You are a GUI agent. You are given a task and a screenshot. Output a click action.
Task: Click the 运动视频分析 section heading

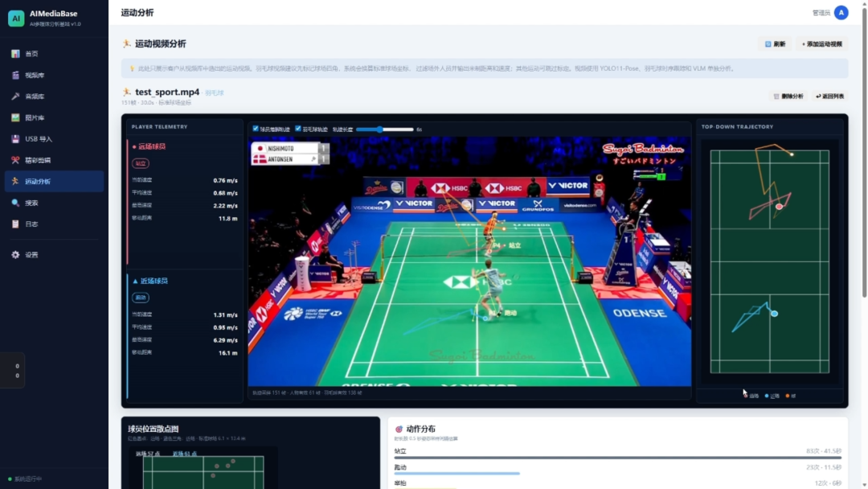tap(161, 44)
